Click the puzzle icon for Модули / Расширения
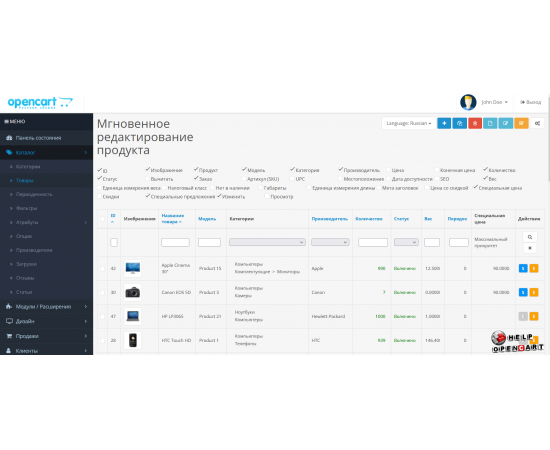550x450 pixels. (9, 307)
